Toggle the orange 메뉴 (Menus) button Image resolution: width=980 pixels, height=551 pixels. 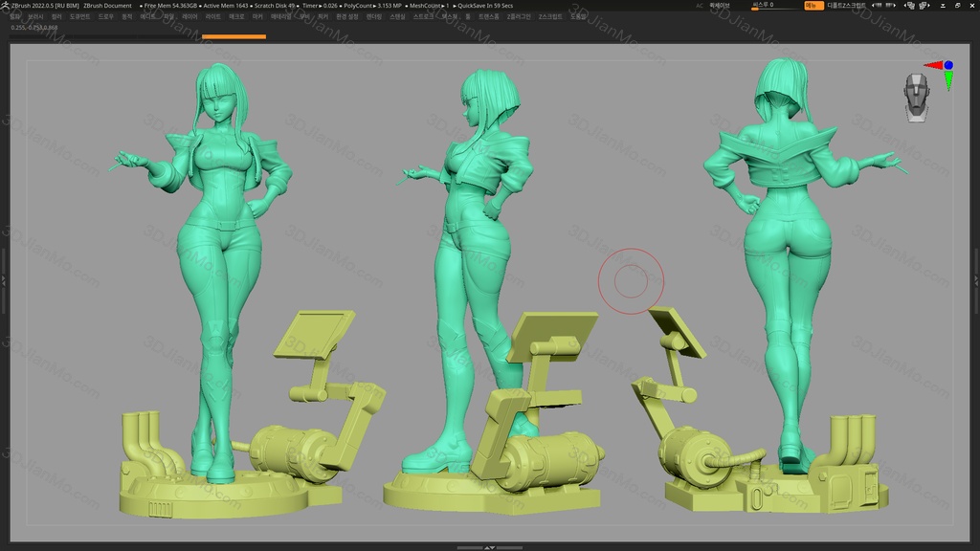tap(813, 6)
